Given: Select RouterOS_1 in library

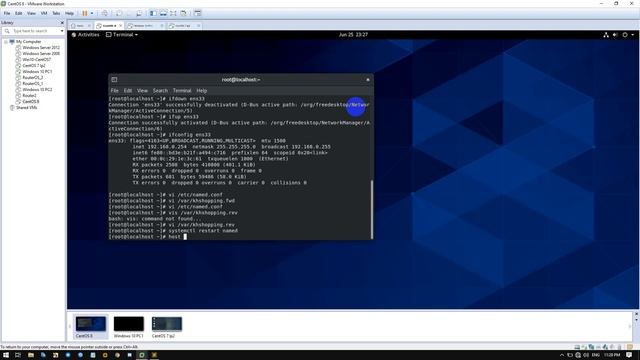Looking at the screenshot, I should (x=32, y=83).
